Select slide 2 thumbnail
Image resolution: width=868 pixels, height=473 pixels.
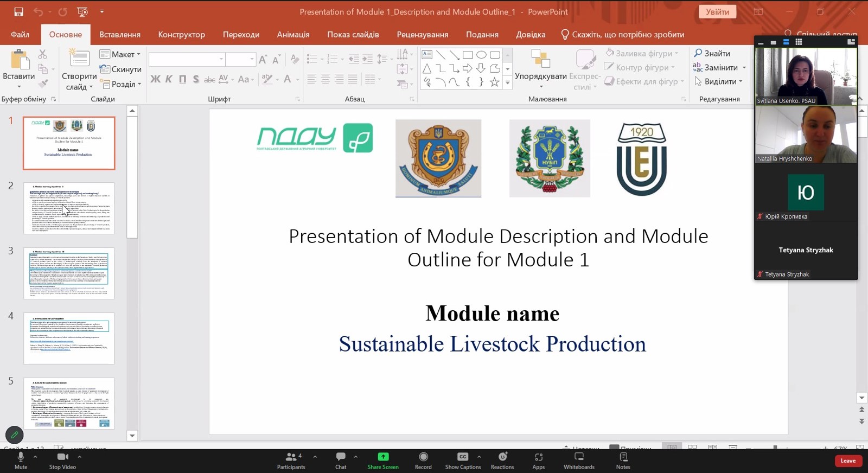point(69,208)
